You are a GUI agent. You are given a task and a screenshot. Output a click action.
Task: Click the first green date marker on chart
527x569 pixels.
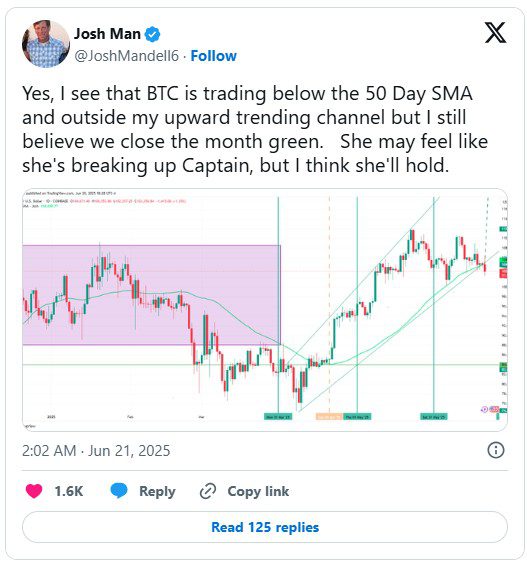point(278,417)
